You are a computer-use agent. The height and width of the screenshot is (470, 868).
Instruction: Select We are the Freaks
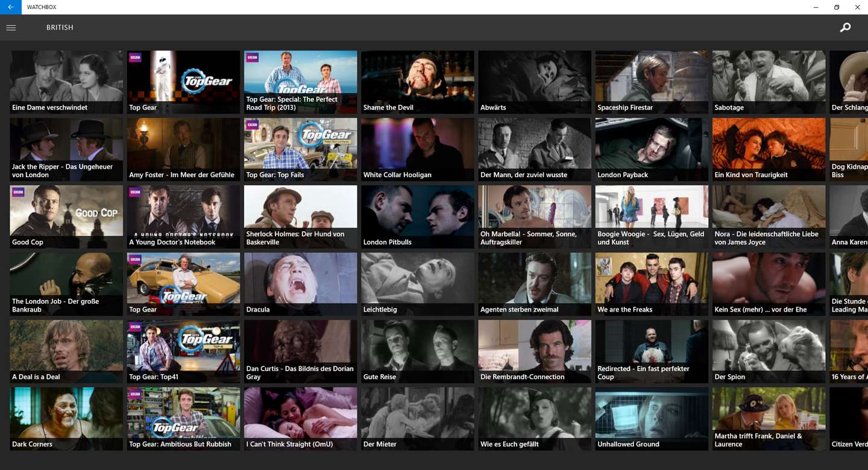click(652, 284)
